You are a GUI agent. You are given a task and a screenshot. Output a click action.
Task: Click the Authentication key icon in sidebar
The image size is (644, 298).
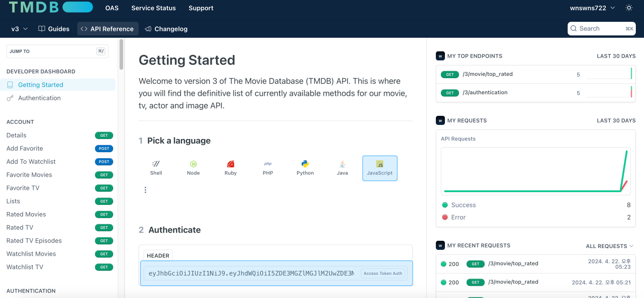[10, 98]
